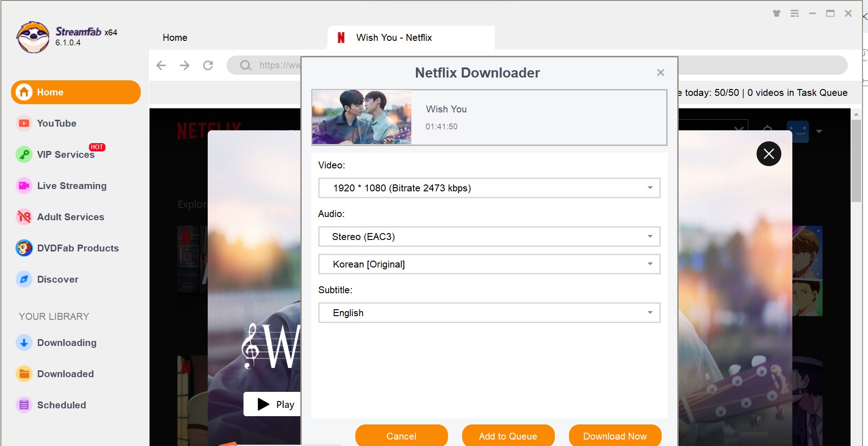Screen dimensions: 868x446
Task: Click the Home house icon
Action: coord(24,92)
